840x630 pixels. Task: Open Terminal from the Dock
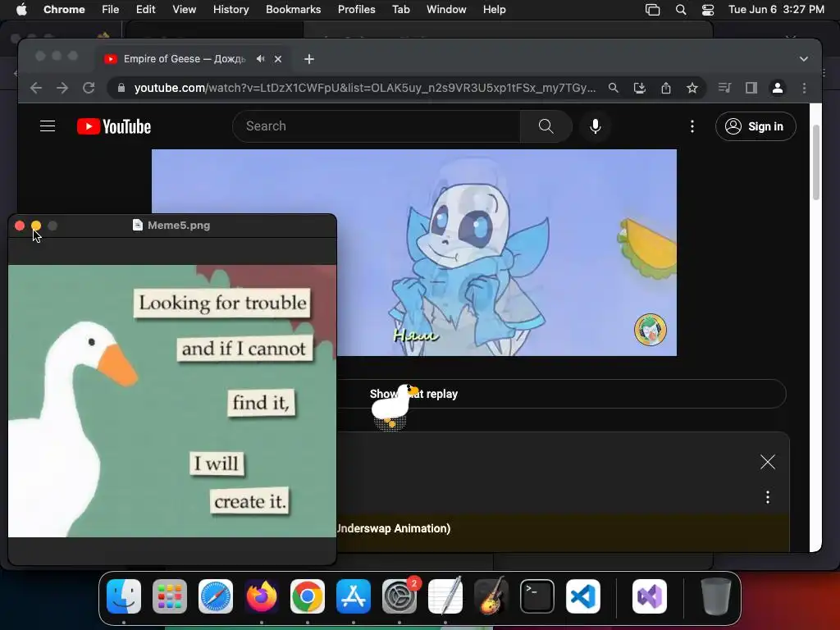coord(537,596)
